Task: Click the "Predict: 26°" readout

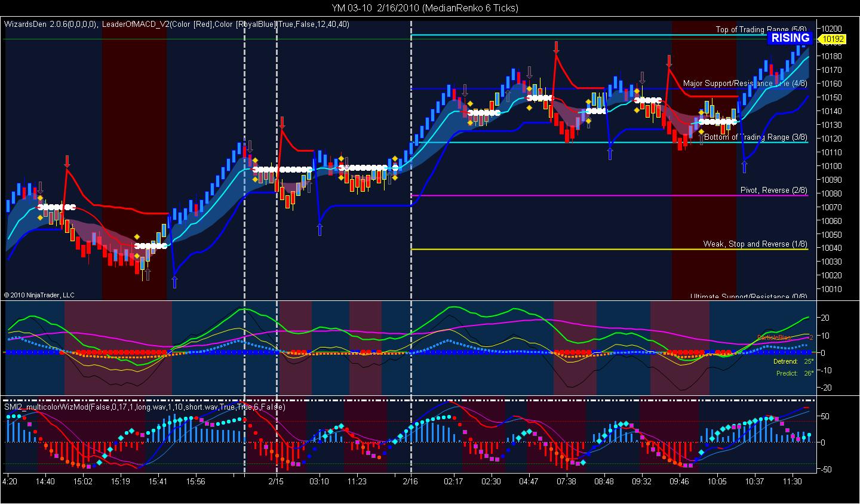Action: click(x=795, y=374)
